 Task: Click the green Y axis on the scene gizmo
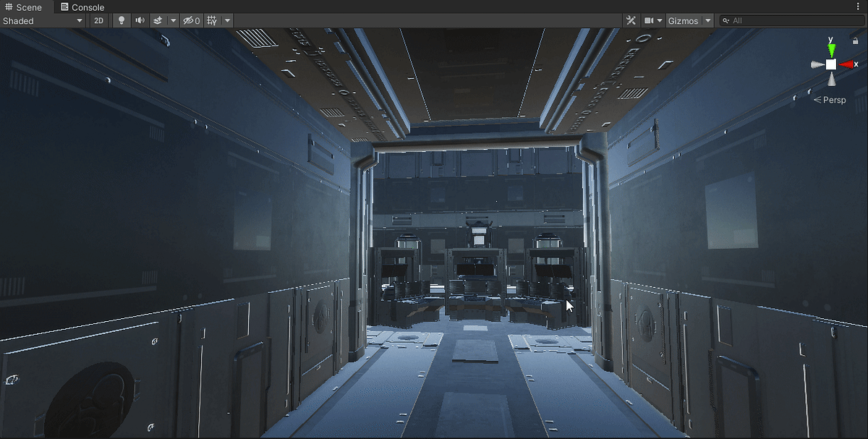point(830,49)
